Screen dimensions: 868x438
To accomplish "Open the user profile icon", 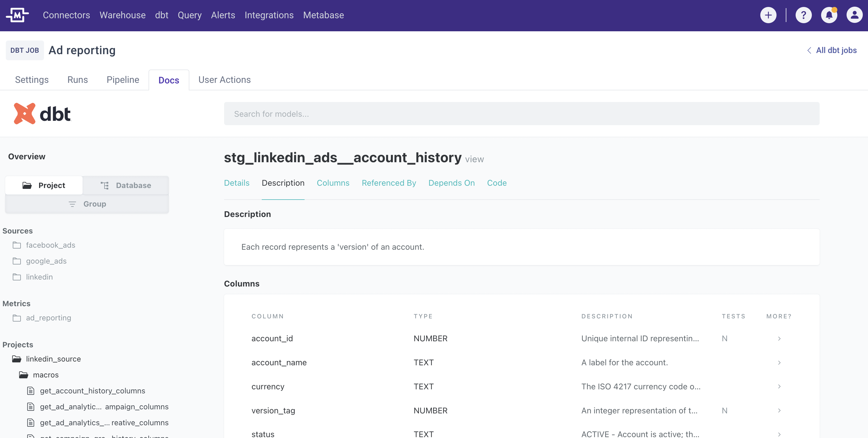I will [854, 15].
